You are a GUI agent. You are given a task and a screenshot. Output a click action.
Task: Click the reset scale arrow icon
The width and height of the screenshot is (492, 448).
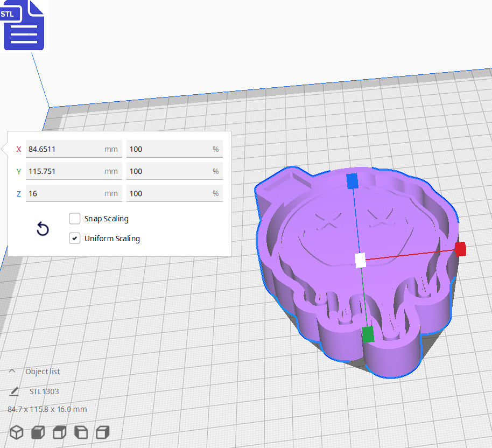coord(43,229)
